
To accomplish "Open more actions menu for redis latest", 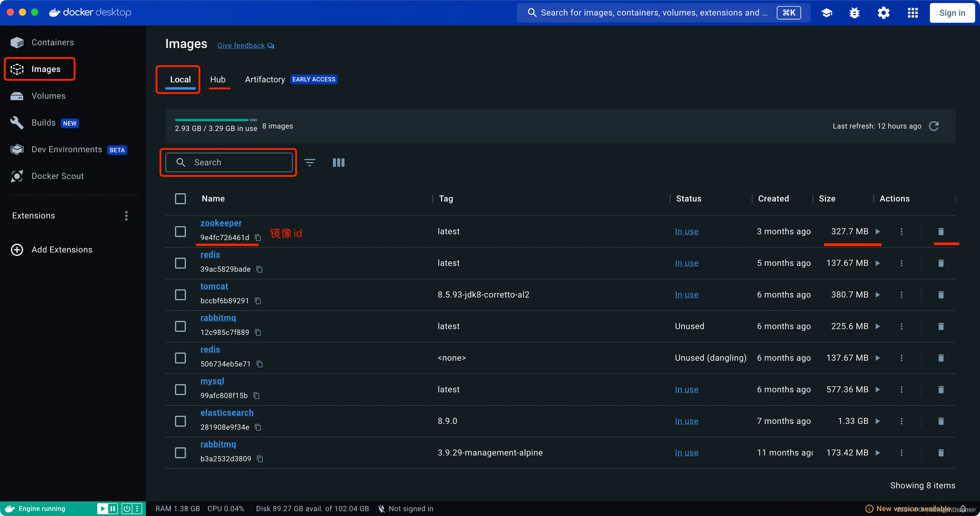I will point(901,263).
